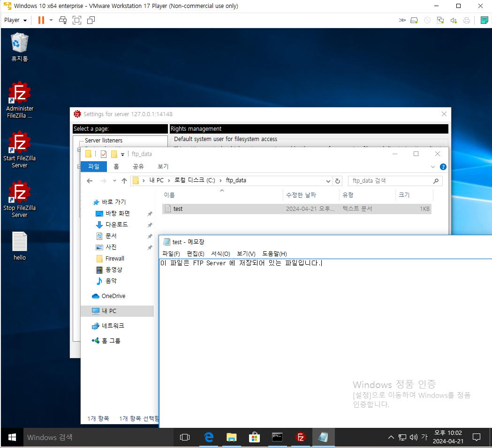Click 로컬 디스크 (C:) in the address path
492x448 pixels.
click(195, 180)
